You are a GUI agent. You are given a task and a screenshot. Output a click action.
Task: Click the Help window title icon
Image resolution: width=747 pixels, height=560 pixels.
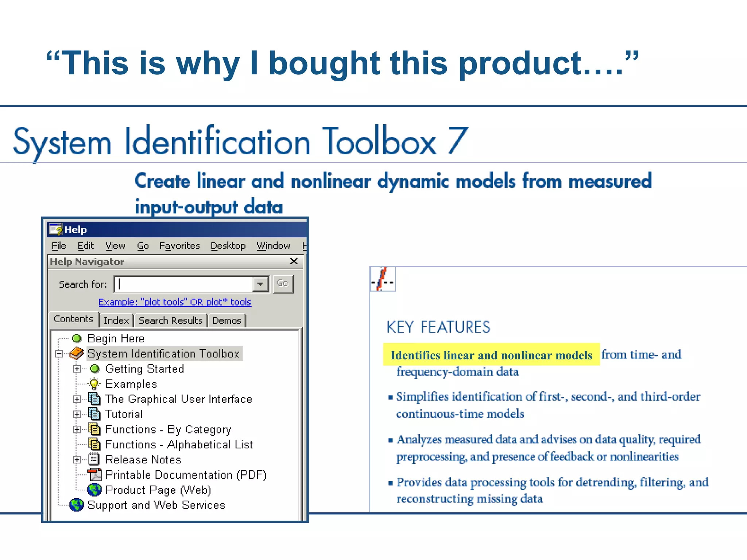(x=55, y=230)
